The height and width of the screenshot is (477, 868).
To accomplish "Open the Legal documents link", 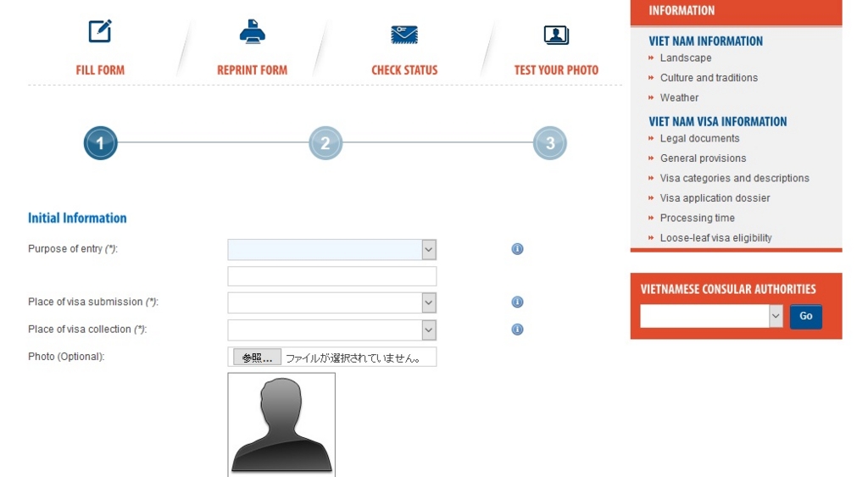I will (699, 138).
